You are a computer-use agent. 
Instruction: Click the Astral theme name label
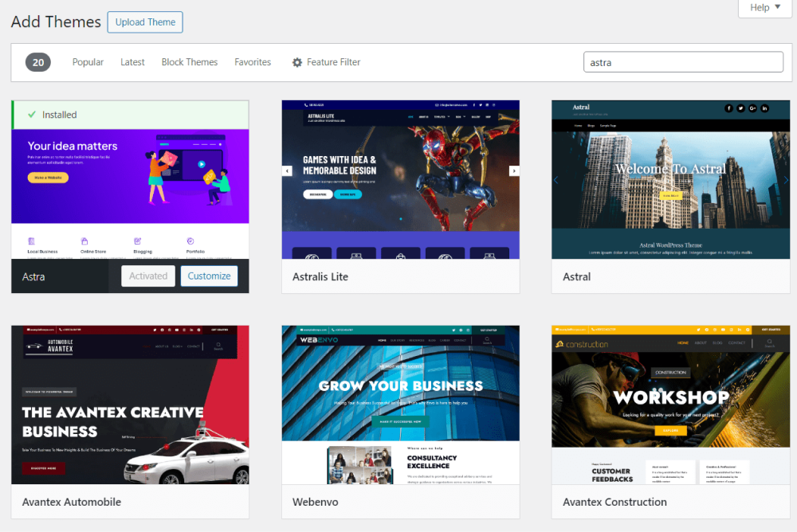click(576, 277)
